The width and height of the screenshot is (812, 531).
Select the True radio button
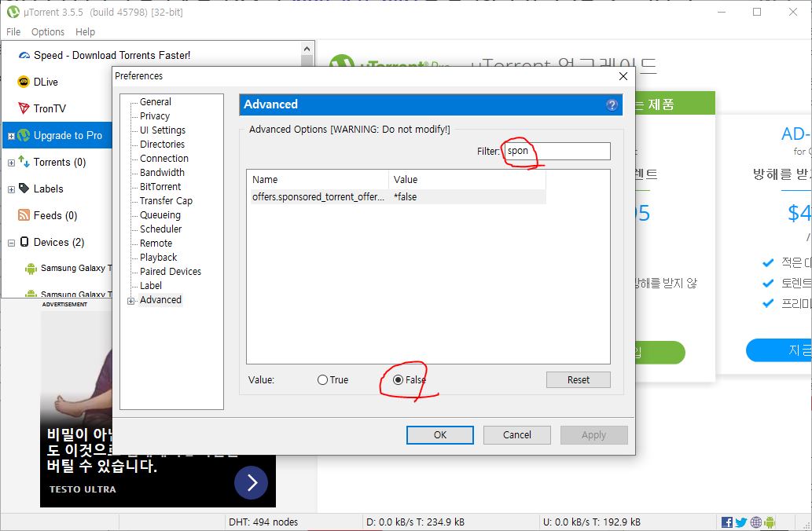coord(322,380)
